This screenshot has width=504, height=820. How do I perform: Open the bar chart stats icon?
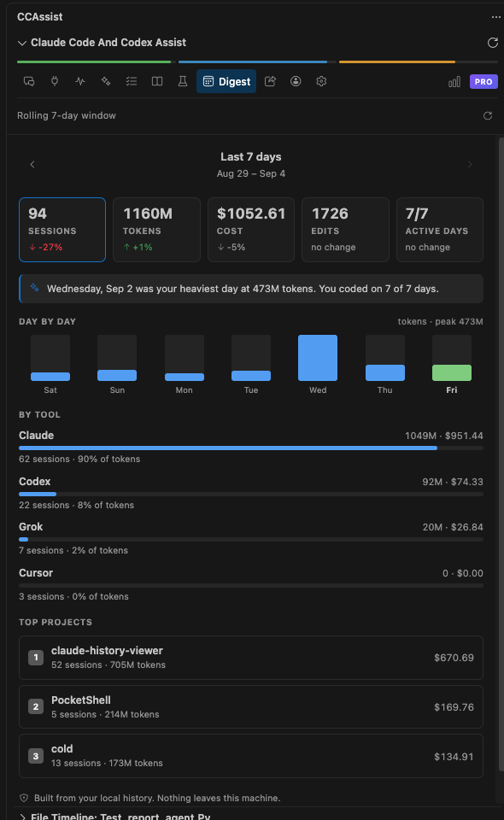coord(454,82)
